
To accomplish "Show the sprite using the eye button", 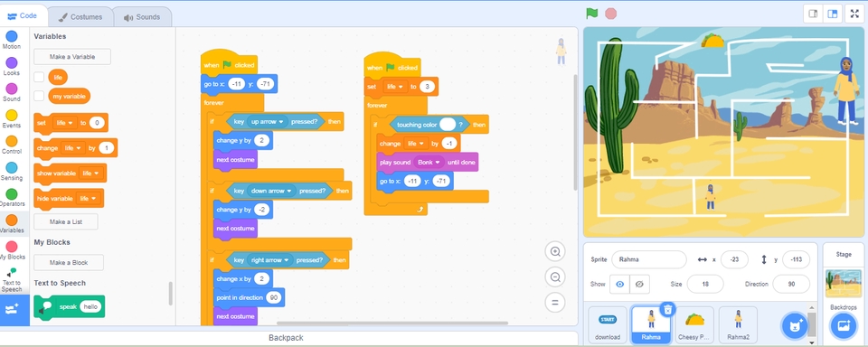I will [619, 284].
